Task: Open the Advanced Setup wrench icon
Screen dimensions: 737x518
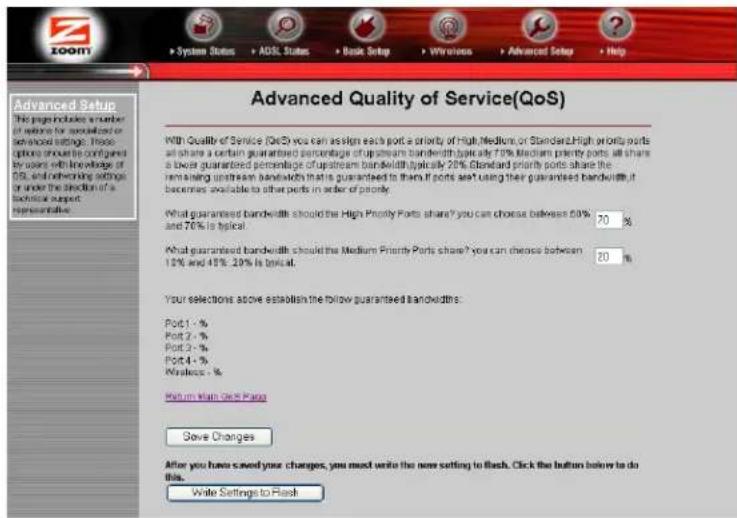Action: (539, 24)
